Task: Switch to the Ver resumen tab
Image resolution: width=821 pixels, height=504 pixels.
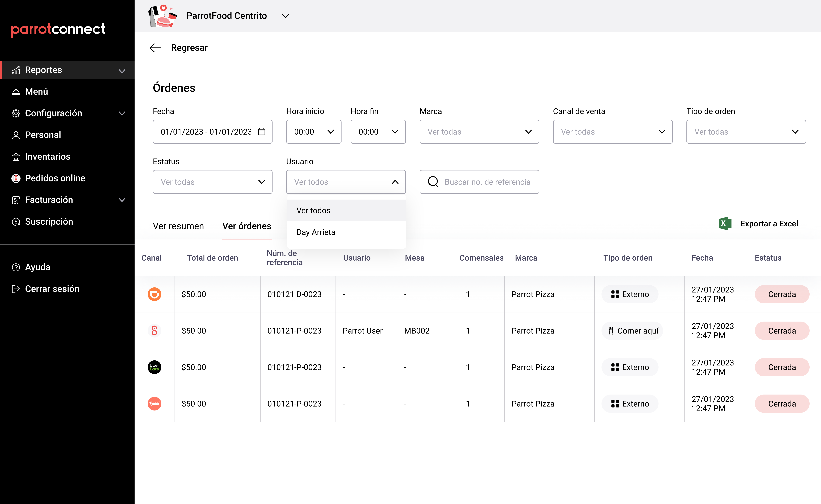Action: click(178, 226)
